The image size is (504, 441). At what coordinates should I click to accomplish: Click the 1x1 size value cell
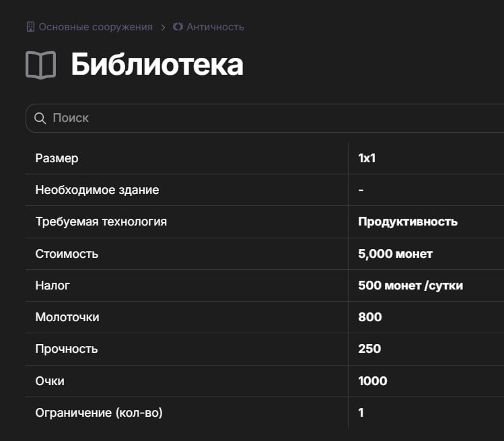coord(367,158)
